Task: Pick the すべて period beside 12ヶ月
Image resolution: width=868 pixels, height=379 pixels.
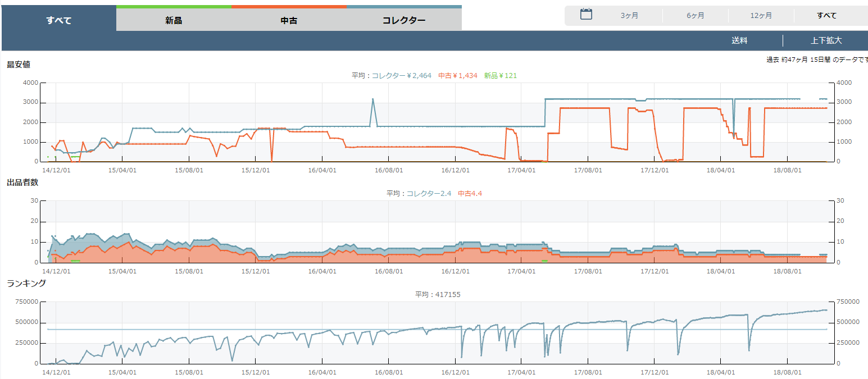Action: click(826, 16)
